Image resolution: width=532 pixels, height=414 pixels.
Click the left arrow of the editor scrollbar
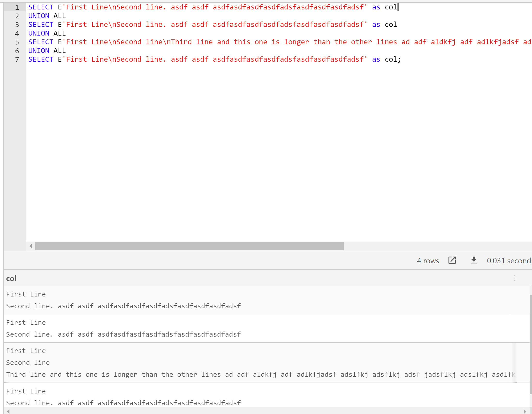point(31,246)
